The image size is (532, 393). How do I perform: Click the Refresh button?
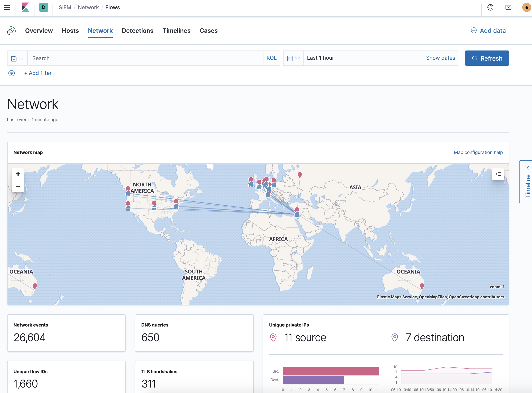[x=487, y=58]
